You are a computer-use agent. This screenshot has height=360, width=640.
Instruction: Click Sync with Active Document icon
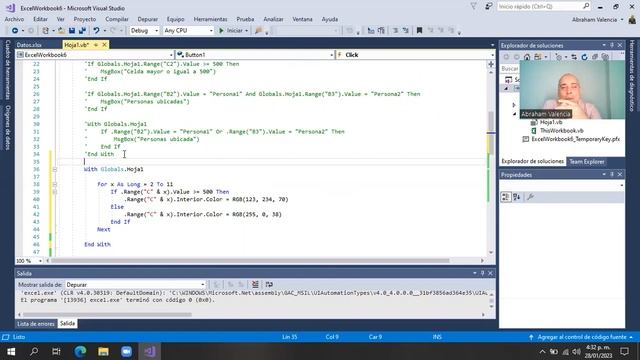tap(574, 57)
